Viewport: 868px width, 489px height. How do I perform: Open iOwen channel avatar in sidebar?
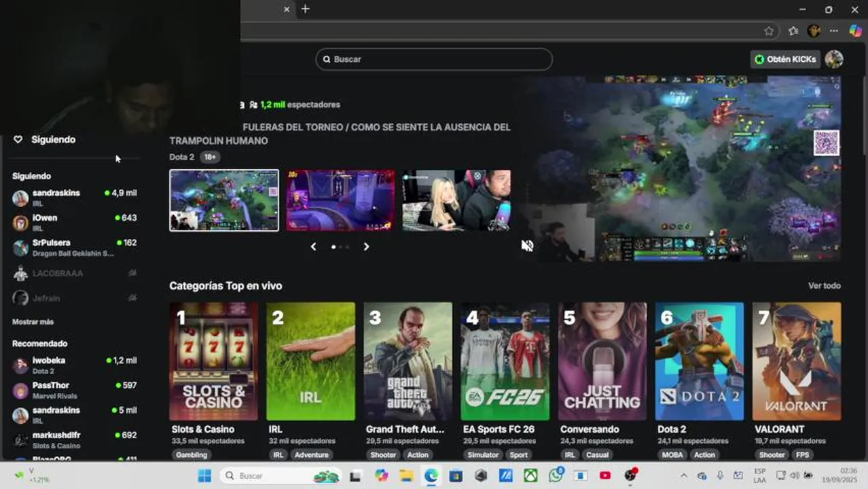coord(20,222)
